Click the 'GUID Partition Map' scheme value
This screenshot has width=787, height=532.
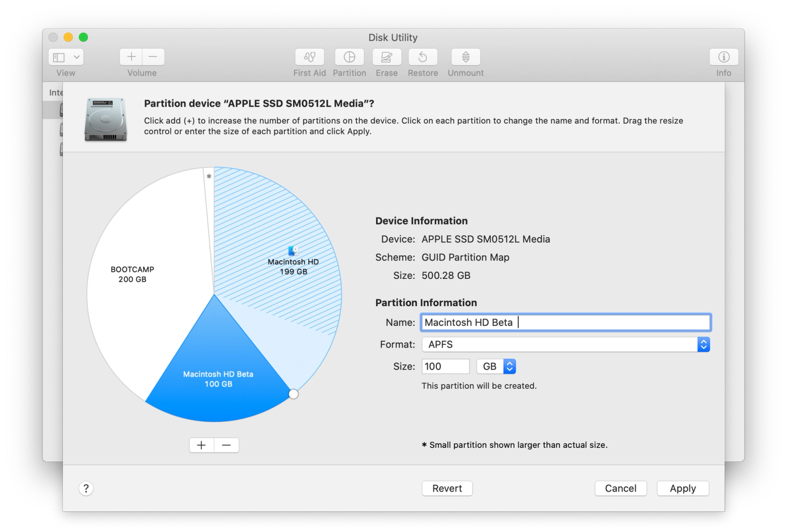pos(465,257)
